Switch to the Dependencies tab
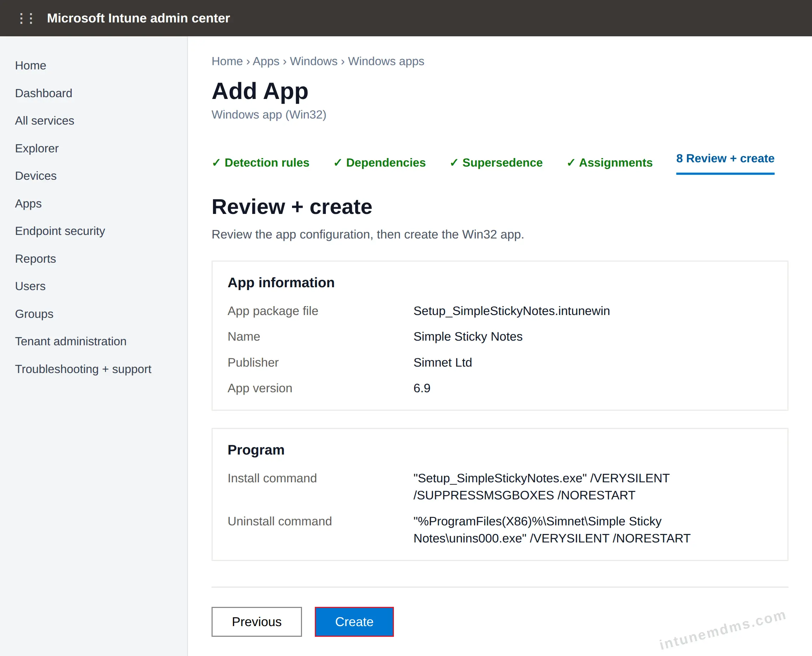812x656 pixels. click(x=380, y=163)
